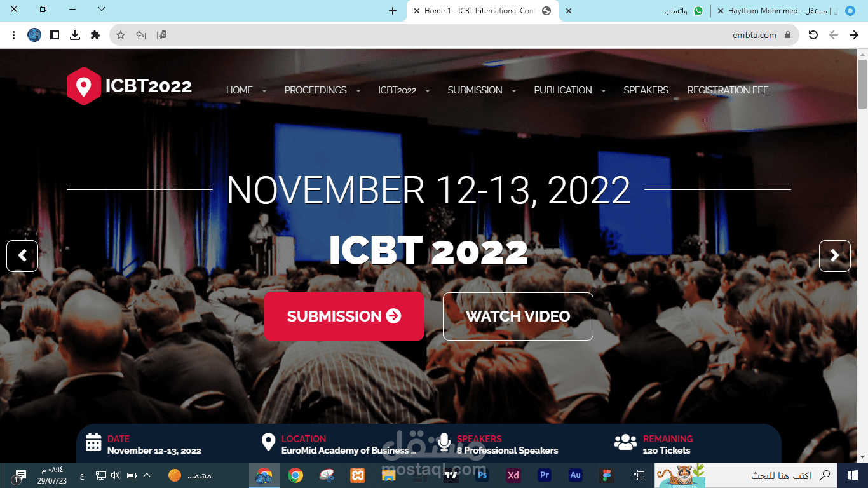Click the Chrome profile avatar
This screenshot has width=868, height=488.
tap(34, 35)
